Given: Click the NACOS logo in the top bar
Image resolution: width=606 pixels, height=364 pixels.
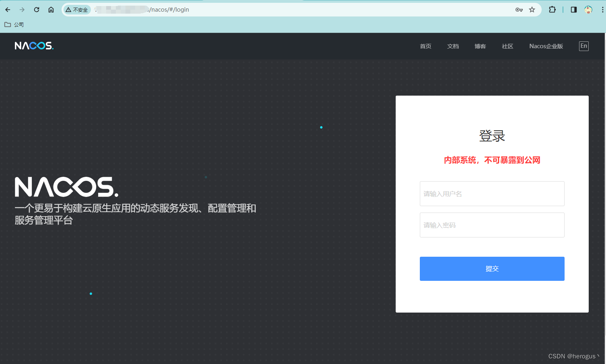Looking at the screenshot, I should pos(34,45).
